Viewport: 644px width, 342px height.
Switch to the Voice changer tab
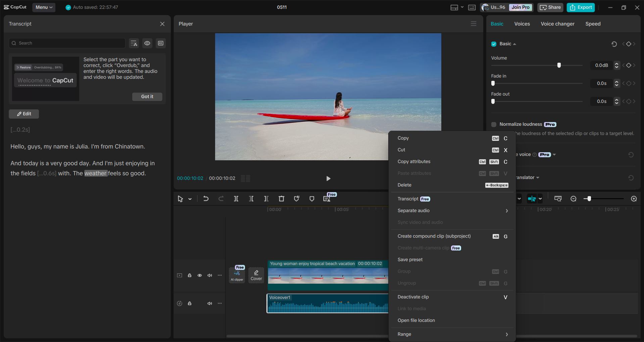coord(557,24)
